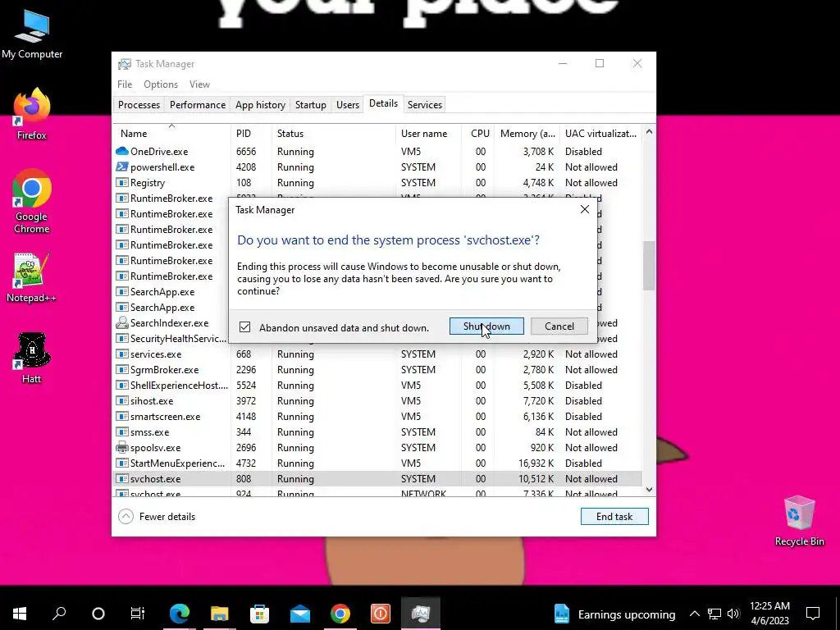Open Task View in the taskbar
840x630 pixels.
tap(138, 614)
